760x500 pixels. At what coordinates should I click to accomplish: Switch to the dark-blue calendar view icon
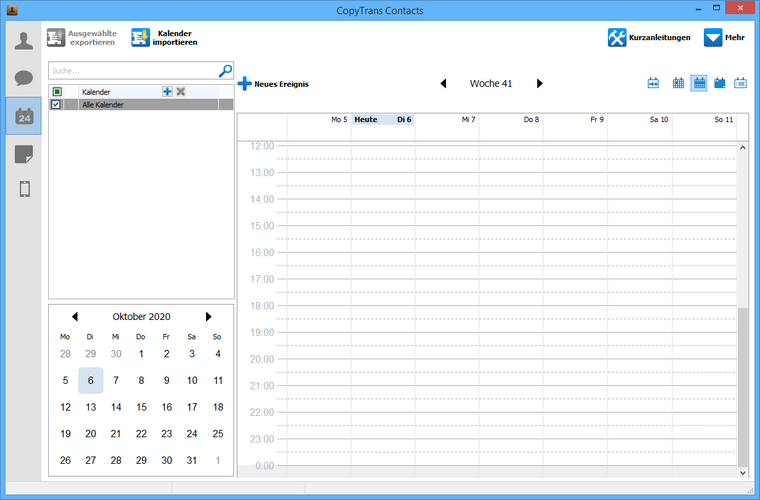[x=720, y=83]
